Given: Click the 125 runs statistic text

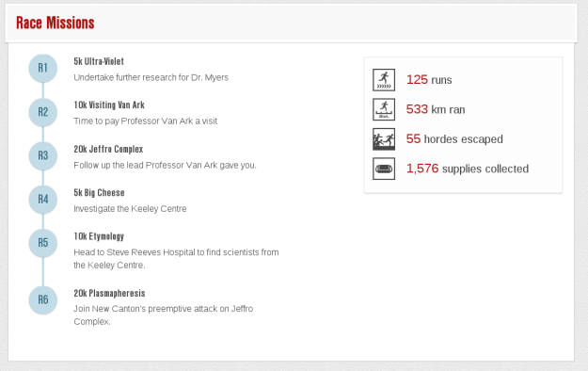Looking at the screenshot, I should pyautogui.click(x=429, y=80).
